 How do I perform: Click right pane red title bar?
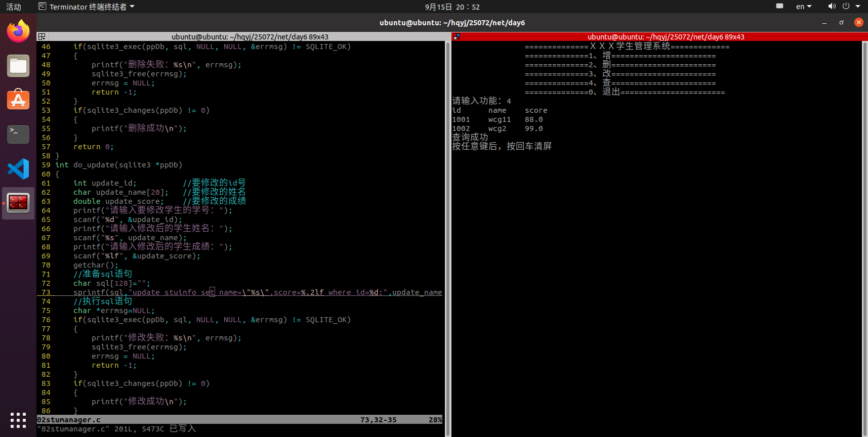[x=660, y=37]
